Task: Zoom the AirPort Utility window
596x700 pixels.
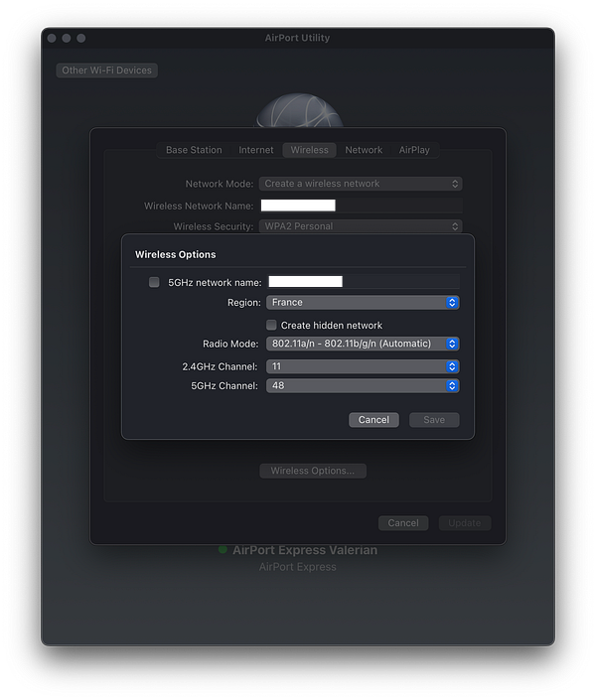Action: (x=80, y=38)
